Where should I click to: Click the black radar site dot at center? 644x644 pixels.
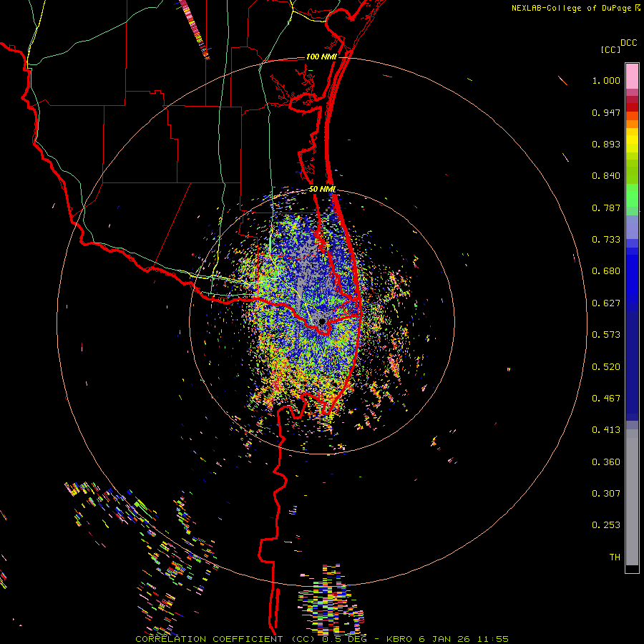coord(322,321)
